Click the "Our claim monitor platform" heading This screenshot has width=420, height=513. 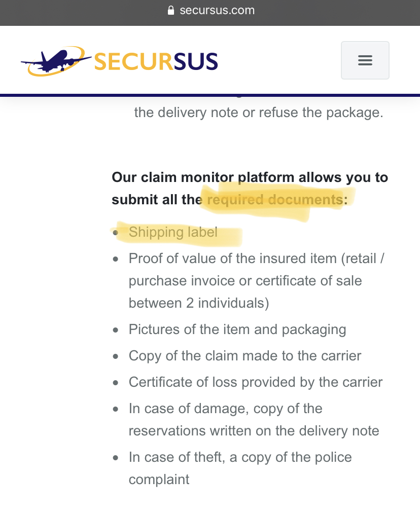(x=250, y=178)
